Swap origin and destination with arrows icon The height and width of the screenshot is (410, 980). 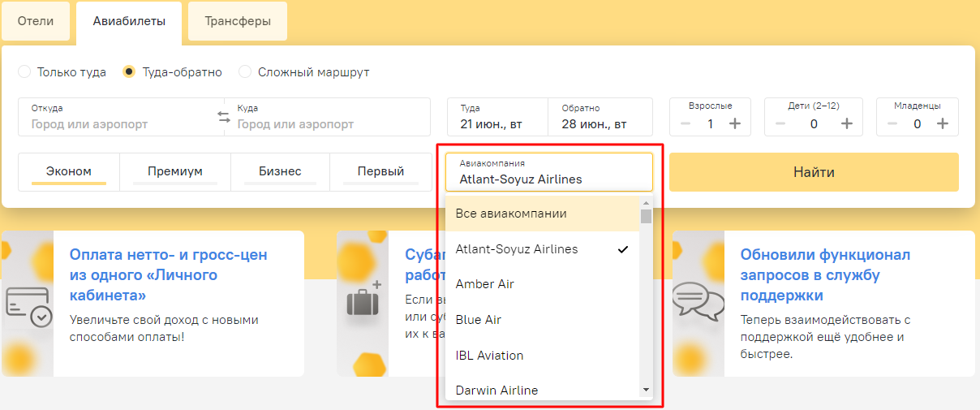click(224, 117)
